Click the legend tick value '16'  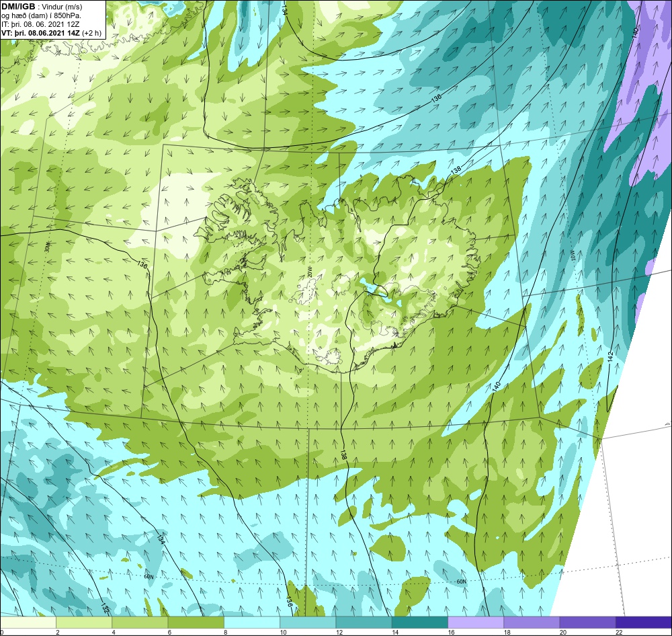click(x=451, y=632)
